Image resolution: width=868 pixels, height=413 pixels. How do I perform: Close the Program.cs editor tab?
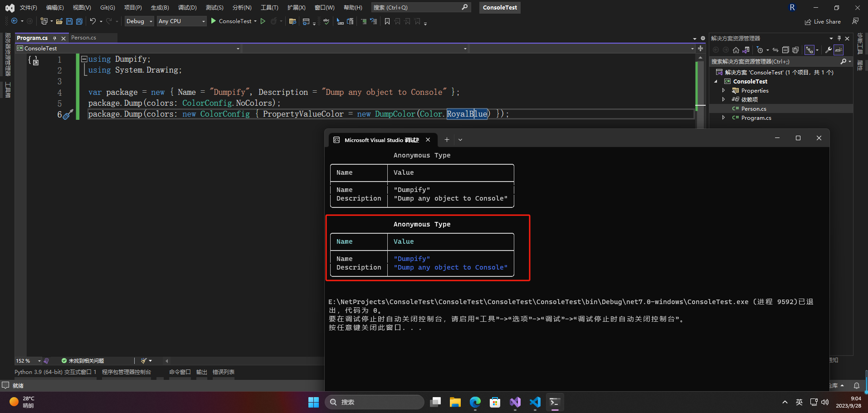point(63,38)
